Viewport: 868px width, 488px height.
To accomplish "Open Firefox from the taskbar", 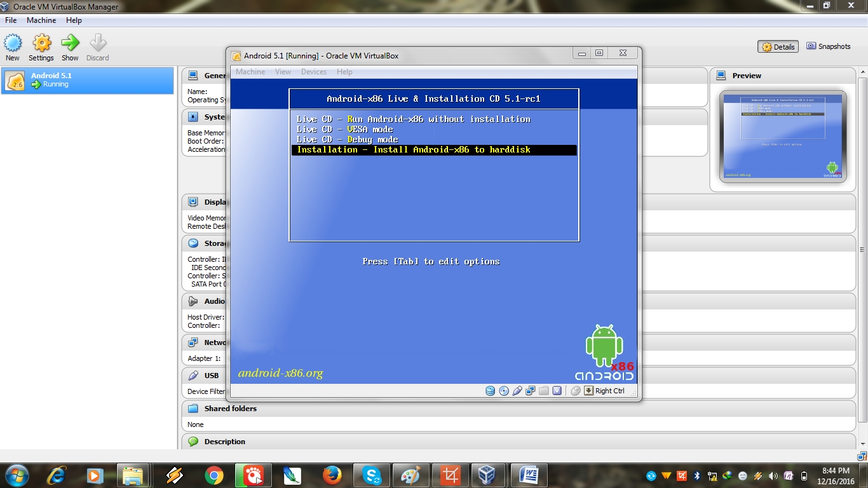I will pos(332,475).
